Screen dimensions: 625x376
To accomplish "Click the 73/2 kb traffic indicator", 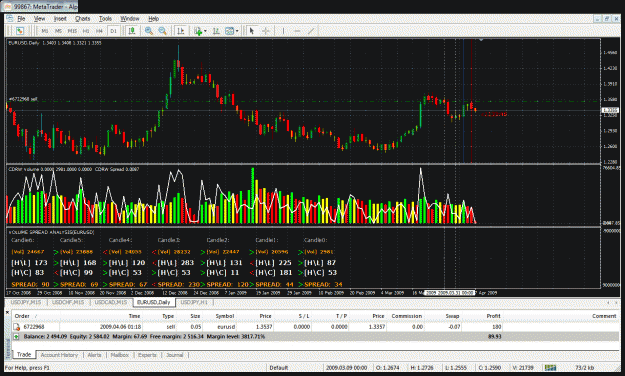I will pyautogui.click(x=585, y=368).
